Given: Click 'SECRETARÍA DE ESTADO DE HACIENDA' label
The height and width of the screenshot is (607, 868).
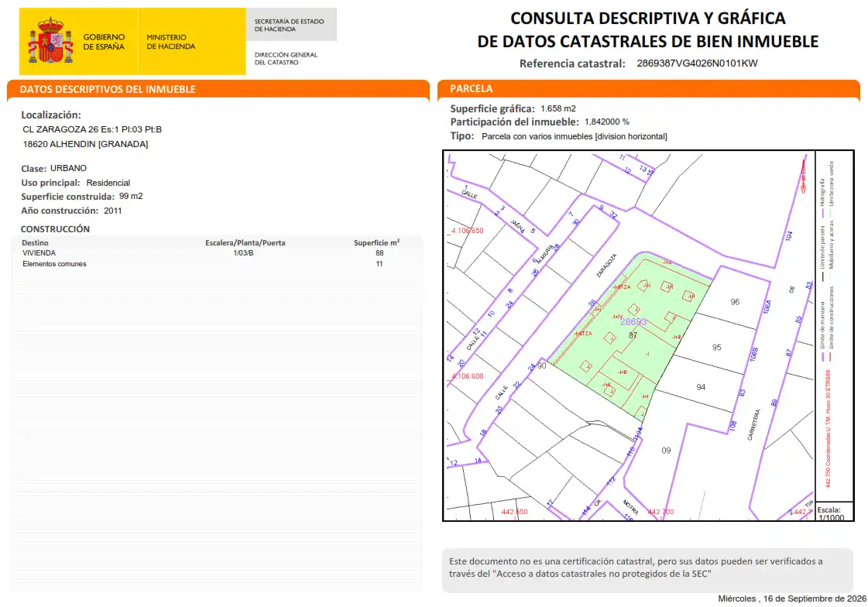Looking at the screenshot, I should pyautogui.click(x=289, y=25).
